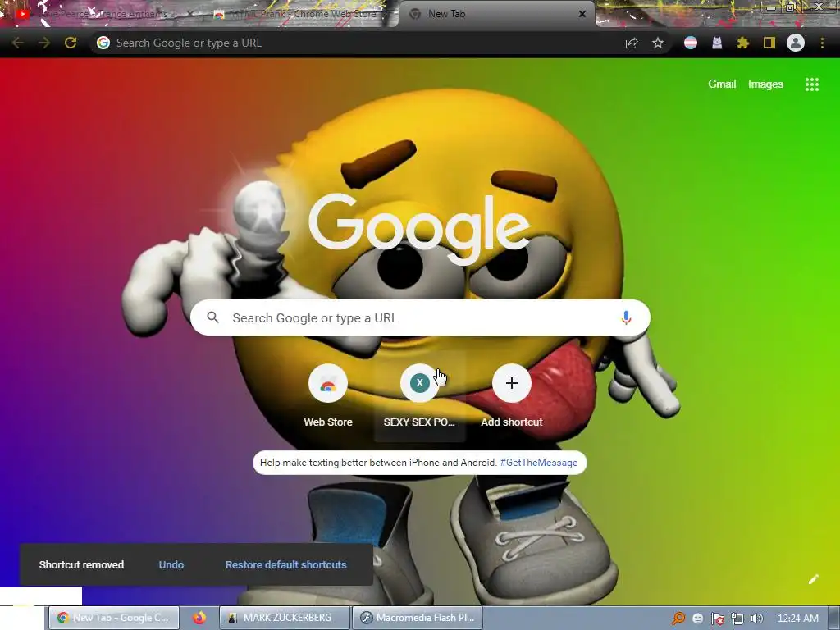This screenshot has width=840, height=630.
Task: Follow the #GetTheMessage link
Action: tap(538, 463)
